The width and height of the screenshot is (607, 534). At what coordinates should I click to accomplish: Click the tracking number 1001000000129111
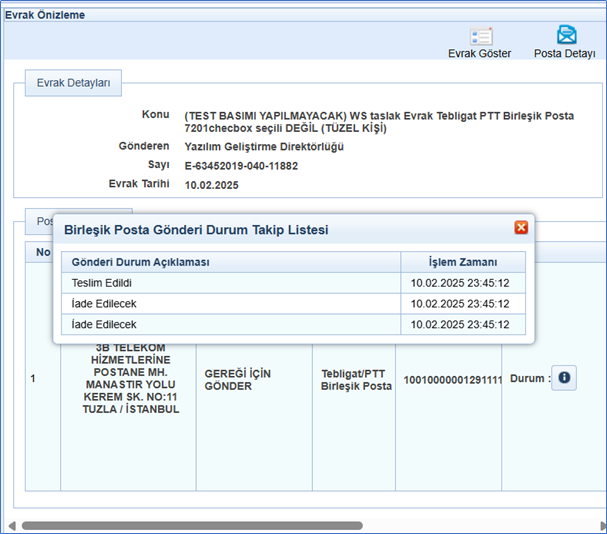(453, 380)
